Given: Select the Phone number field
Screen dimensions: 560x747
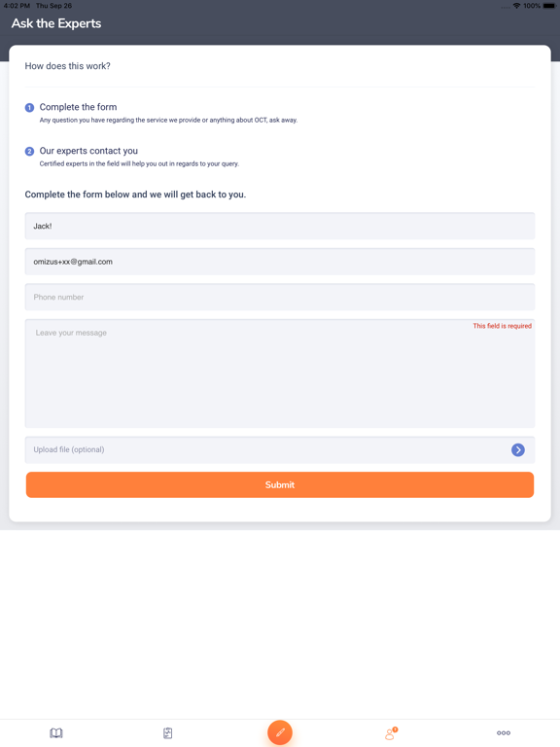Looking at the screenshot, I should coord(280,297).
